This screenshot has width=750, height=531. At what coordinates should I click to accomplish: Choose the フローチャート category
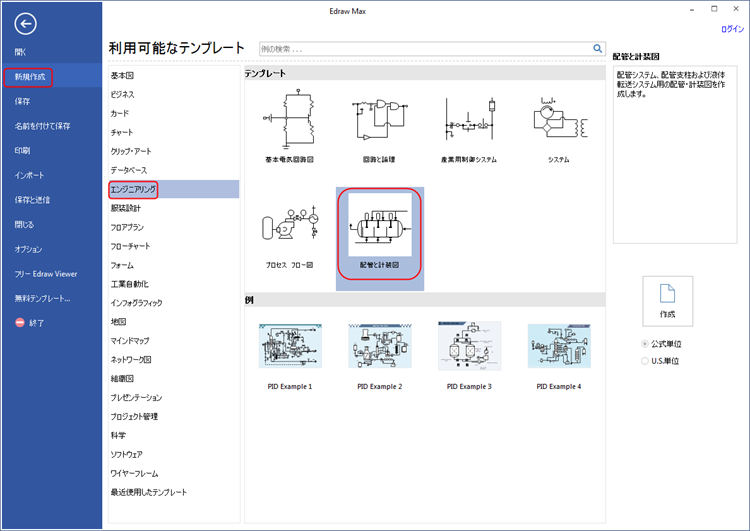pos(130,246)
